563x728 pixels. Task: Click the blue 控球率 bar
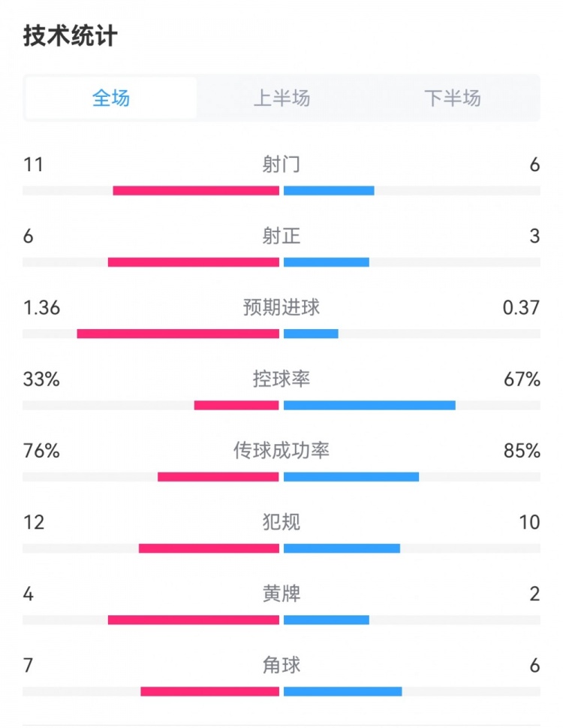pos(369,406)
